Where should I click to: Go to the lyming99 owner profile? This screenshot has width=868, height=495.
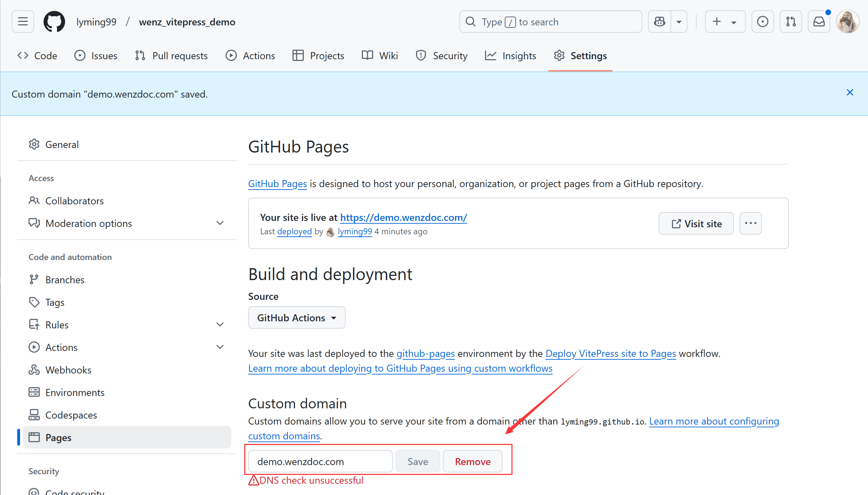pos(96,22)
